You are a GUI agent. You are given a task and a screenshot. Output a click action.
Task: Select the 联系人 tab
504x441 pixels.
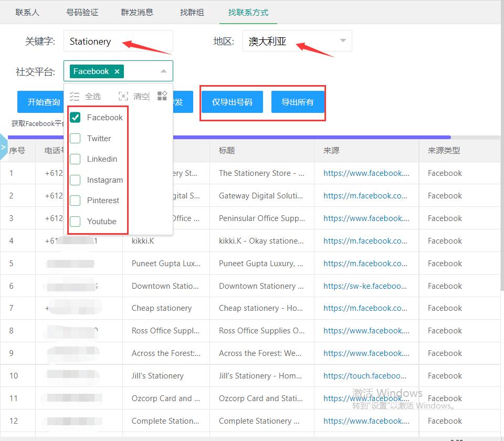pos(27,12)
